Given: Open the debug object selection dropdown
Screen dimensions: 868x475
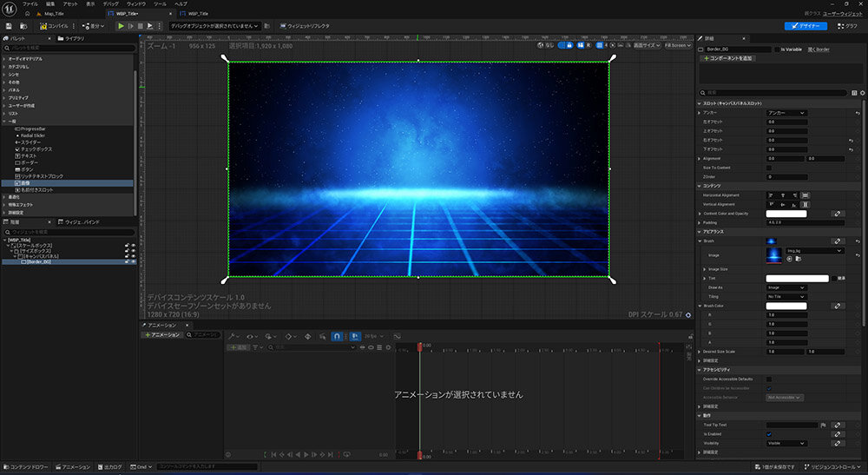Looking at the screenshot, I should coord(214,26).
